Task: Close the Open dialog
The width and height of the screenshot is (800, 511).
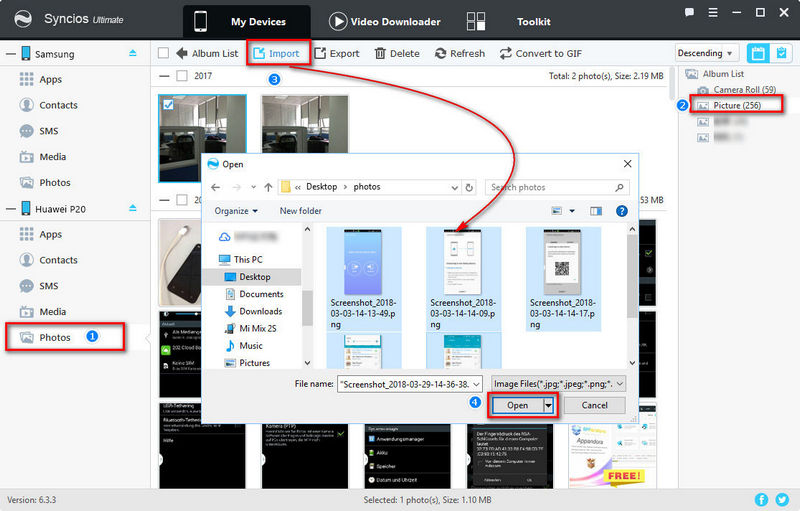Action: coord(628,164)
